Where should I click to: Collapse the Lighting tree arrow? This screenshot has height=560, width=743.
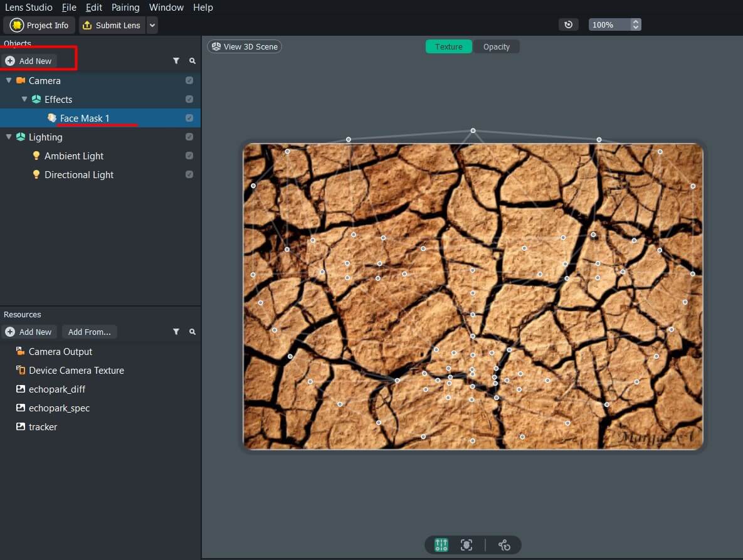[9, 137]
